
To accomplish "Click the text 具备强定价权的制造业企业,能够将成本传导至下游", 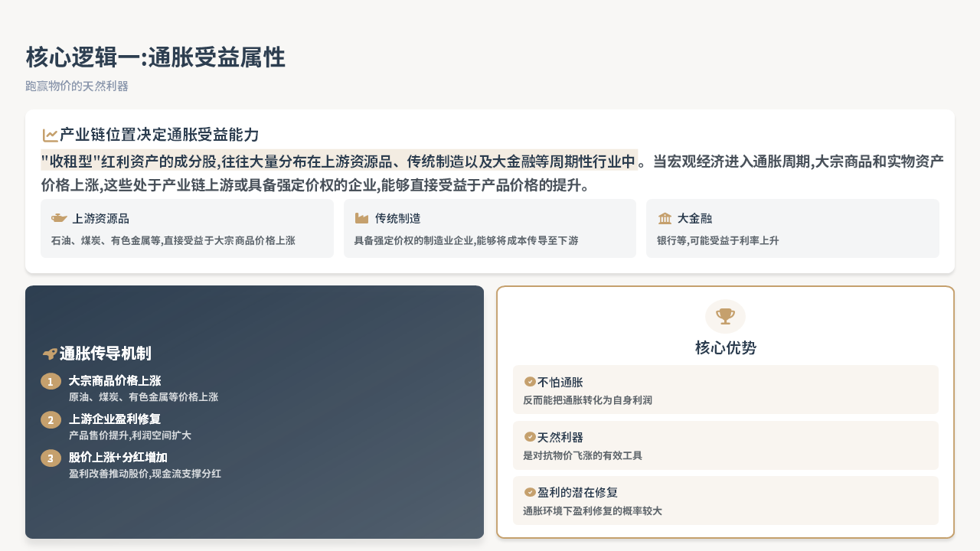I will [466, 240].
